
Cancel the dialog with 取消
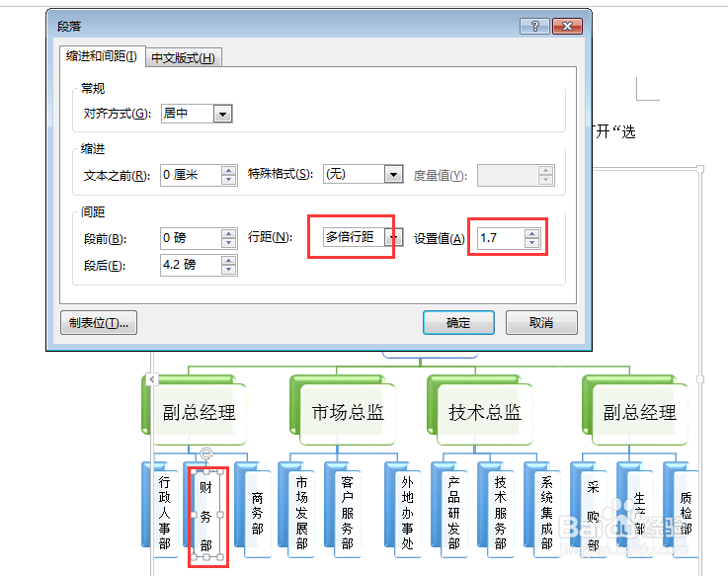(541, 323)
